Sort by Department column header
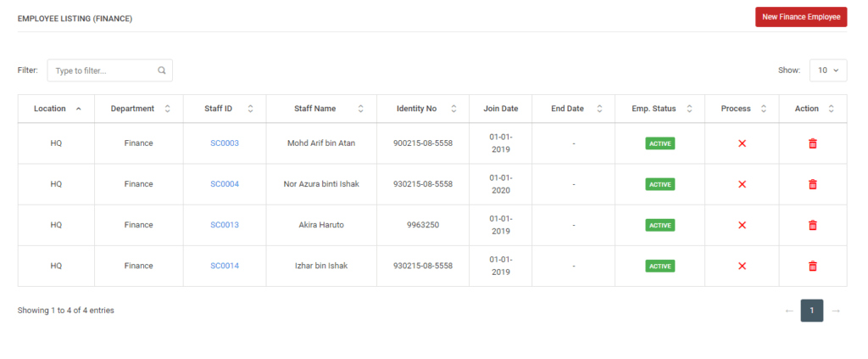Image resolution: width=868 pixels, height=359 pixels. pos(139,109)
